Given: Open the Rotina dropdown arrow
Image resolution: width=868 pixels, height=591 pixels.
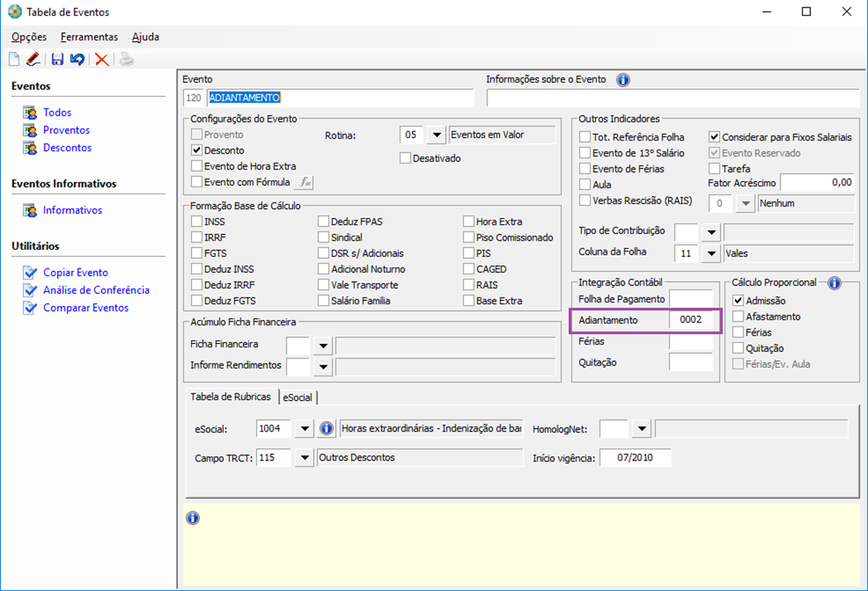Looking at the screenshot, I should pos(437,136).
